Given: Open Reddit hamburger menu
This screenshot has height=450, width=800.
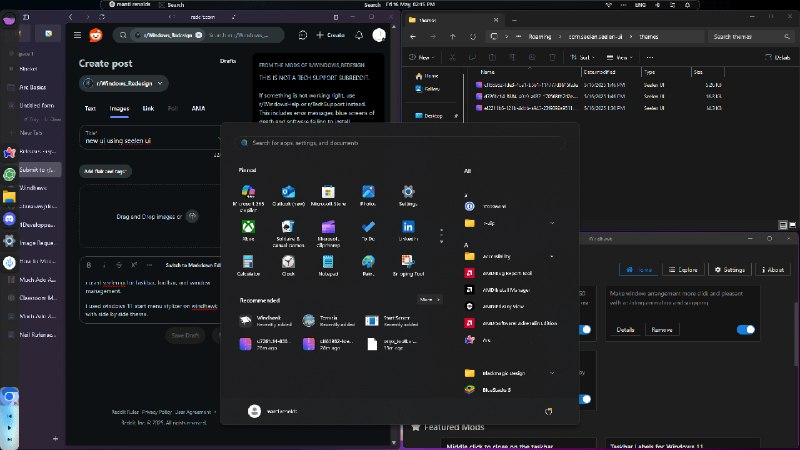Looking at the screenshot, I should (x=78, y=35).
